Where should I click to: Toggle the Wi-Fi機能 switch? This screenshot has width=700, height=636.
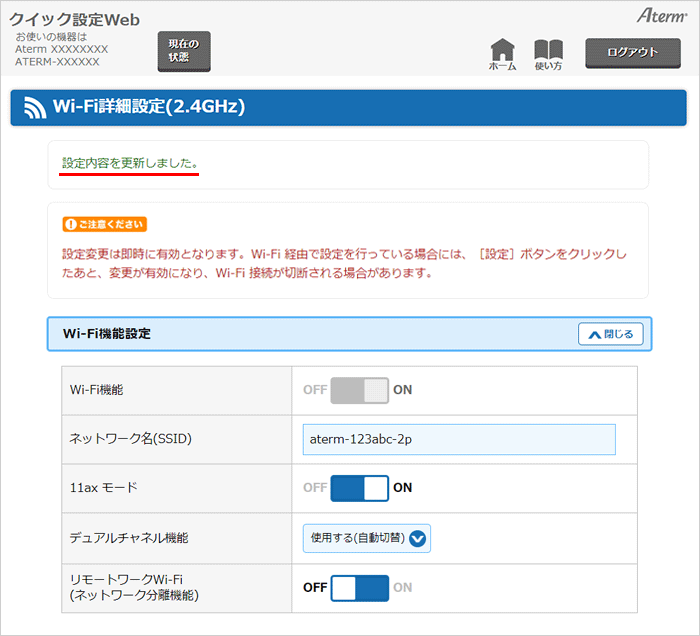[x=359, y=390]
